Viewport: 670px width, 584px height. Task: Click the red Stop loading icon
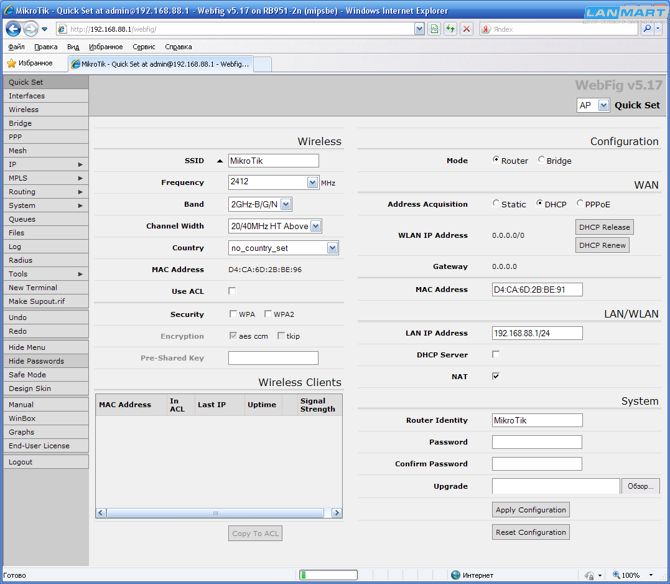[x=466, y=29]
